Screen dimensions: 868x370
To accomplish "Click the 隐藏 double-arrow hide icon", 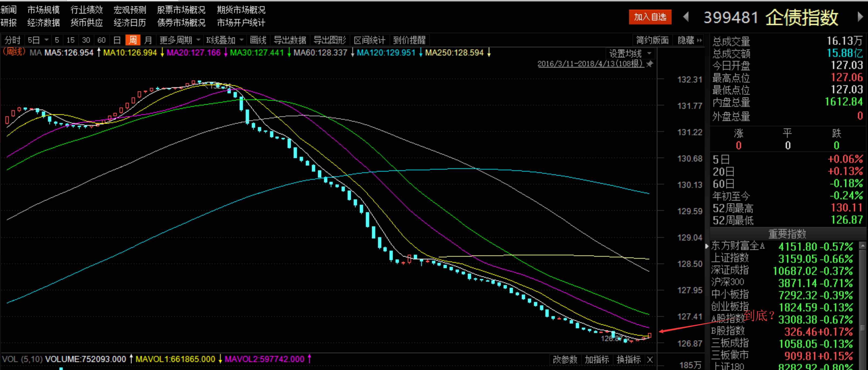I will [x=700, y=41].
